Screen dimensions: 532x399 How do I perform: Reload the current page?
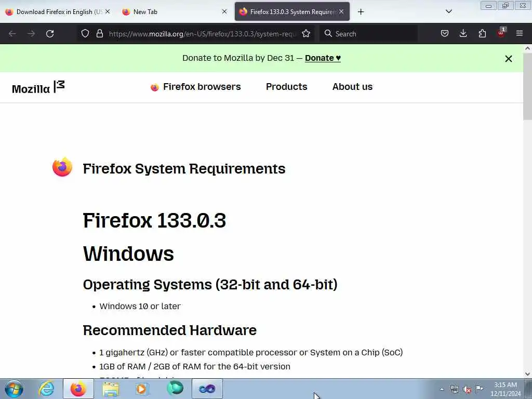click(50, 34)
